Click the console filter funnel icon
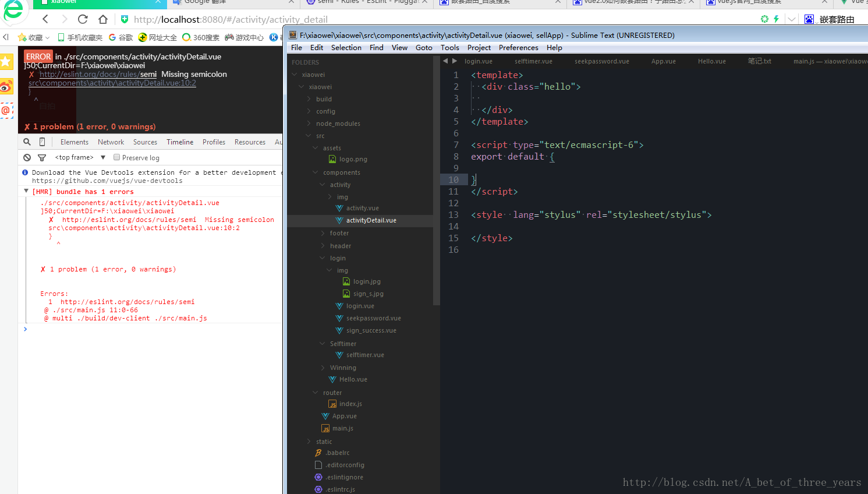This screenshot has width=868, height=494. click(42, 157)
